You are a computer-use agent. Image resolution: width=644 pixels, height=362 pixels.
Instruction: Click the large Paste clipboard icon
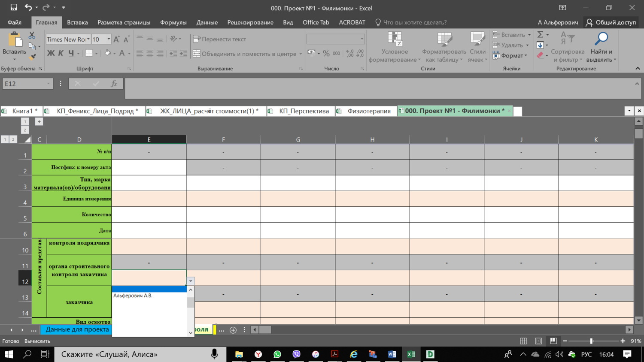[x=15, y=40]
